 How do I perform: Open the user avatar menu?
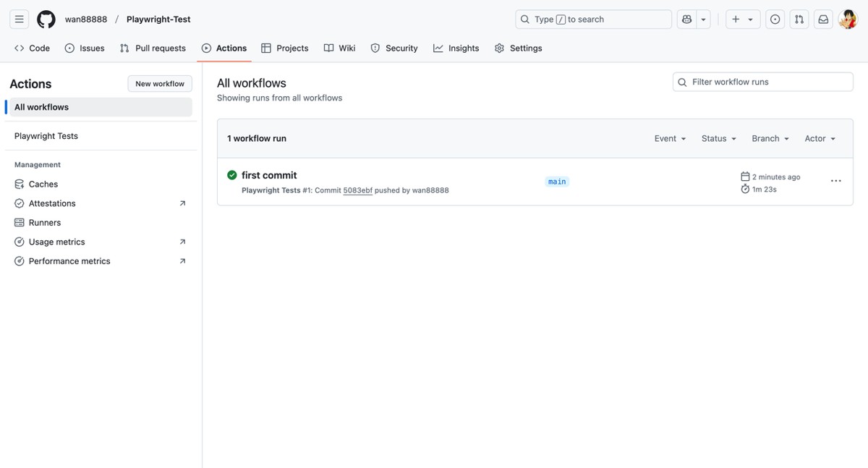[x=848, y=20]
